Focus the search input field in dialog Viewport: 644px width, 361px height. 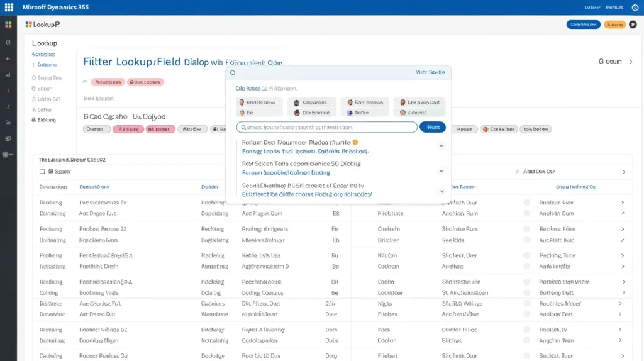pyautogui.click(x=327, y=127)
